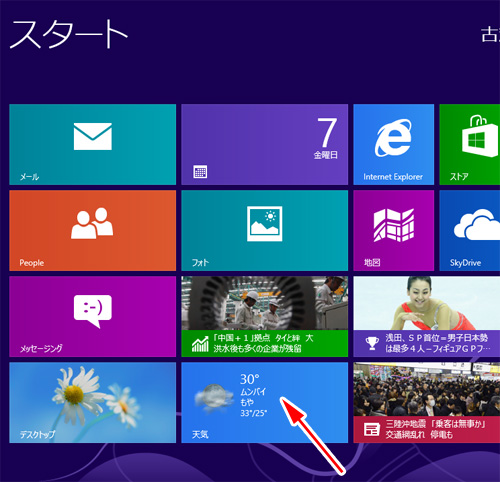Click the trophy icon on Sports tile
This screenshot has width=500, height=482.
pos(372,344)
